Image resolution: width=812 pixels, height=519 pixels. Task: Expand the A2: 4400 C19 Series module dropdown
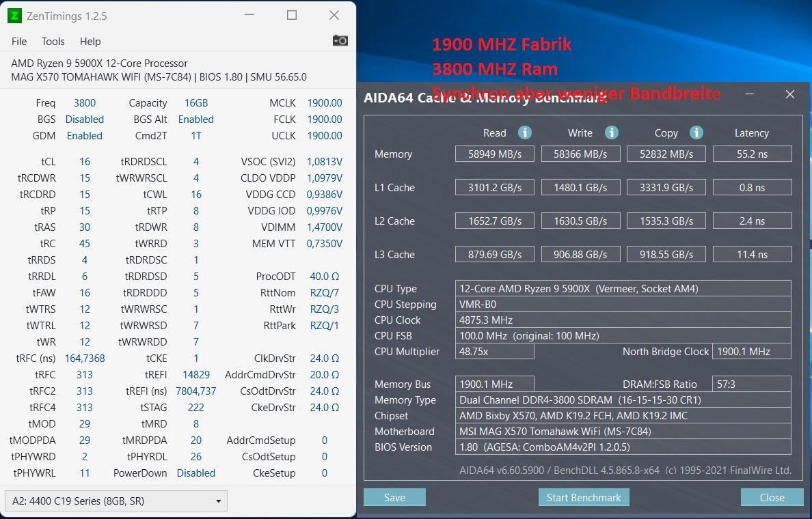point(116,501)
